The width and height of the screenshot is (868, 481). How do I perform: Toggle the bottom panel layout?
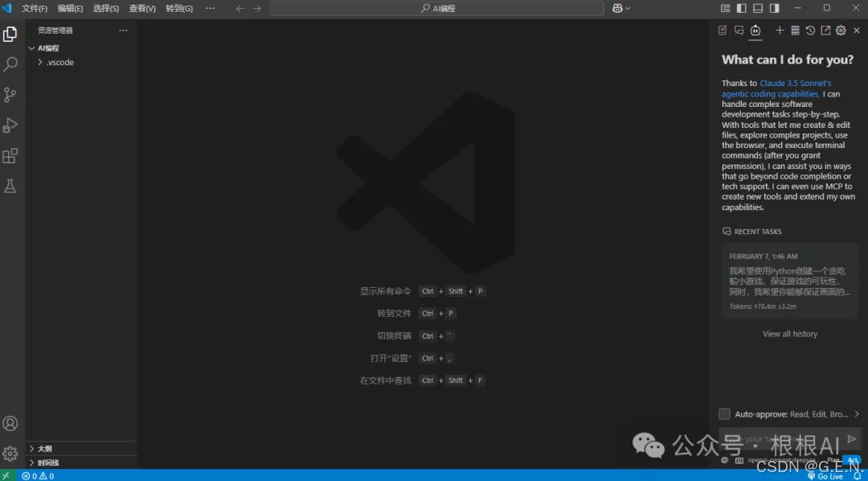point(758,8)
